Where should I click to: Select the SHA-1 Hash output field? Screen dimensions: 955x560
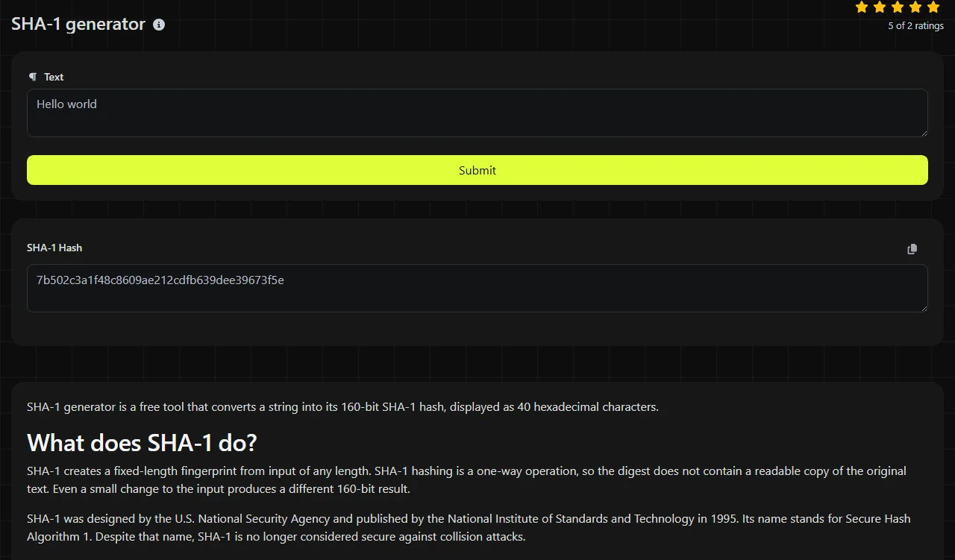pos(477,289)
